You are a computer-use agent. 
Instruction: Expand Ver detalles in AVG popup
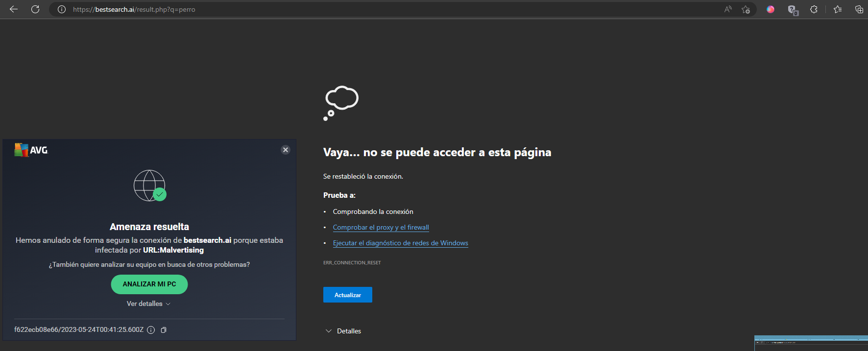(149, 304)
